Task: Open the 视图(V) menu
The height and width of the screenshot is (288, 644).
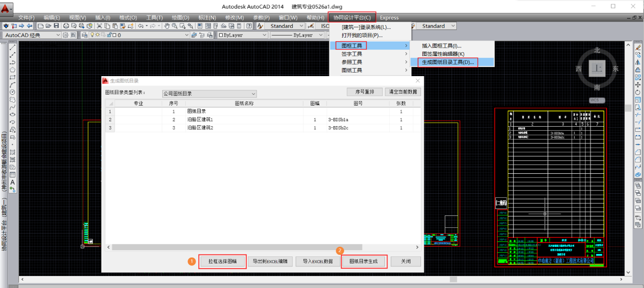Action: [77, 18]
